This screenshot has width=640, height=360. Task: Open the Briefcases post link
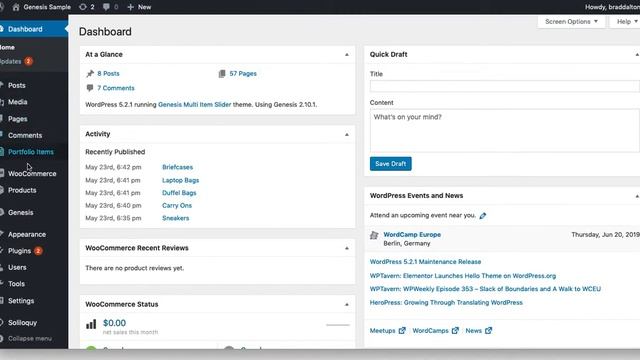178,167
